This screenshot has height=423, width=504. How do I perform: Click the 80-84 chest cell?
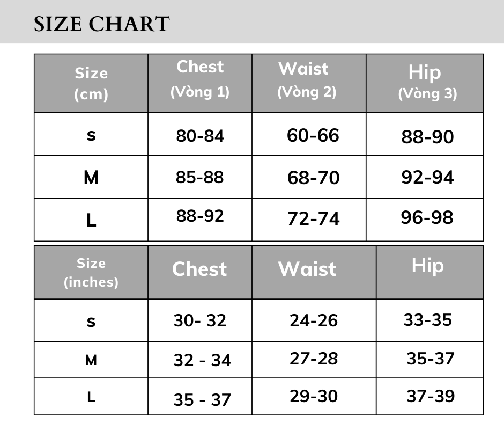pos(200,136)
